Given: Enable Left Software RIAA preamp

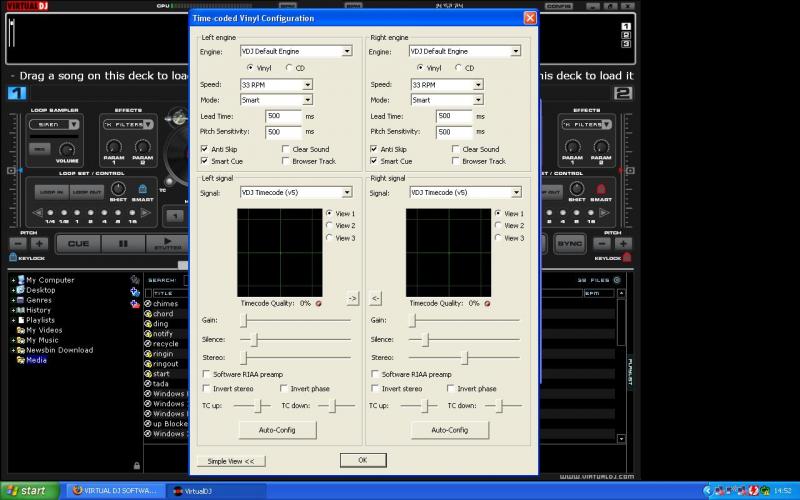Looking at the screenshot, I should 207,374.
